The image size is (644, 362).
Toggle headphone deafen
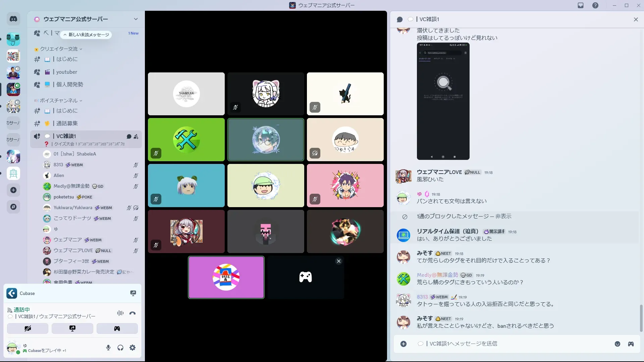click(120, 348)
